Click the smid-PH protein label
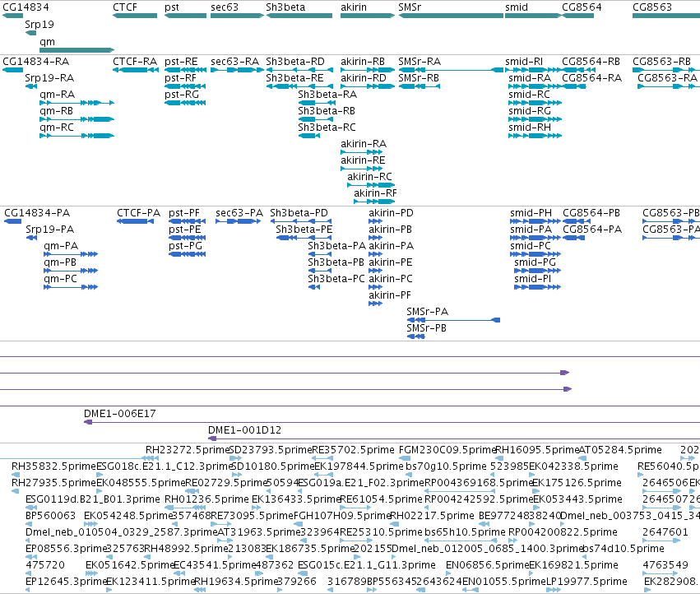Image resolution: width=700 pixels, height=594 pixels. click(531, 212)
